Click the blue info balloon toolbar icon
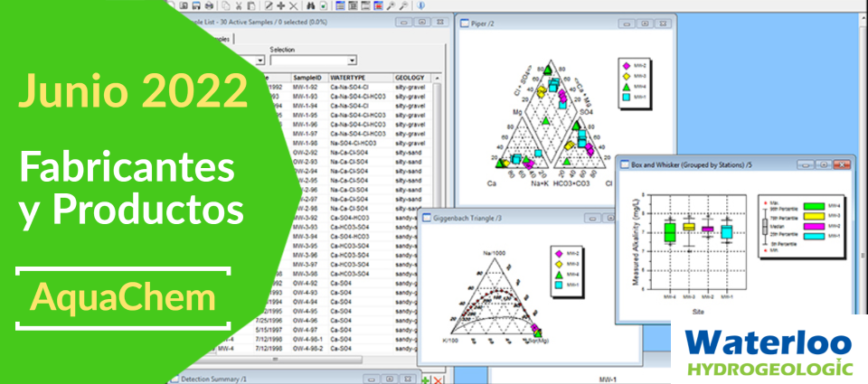The width and height of the screenshot is (868, 384). coord(420,5)
